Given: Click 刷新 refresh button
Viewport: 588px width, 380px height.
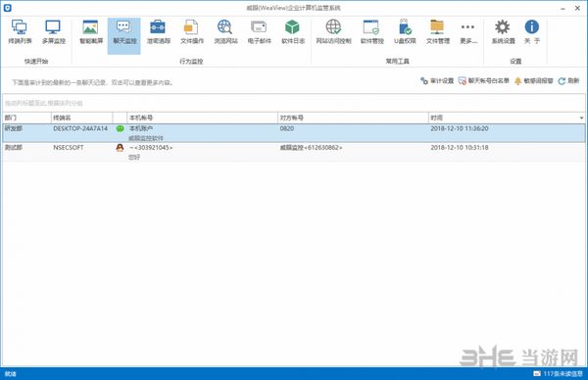Looking at the screenshot, I should click(568, 80).
